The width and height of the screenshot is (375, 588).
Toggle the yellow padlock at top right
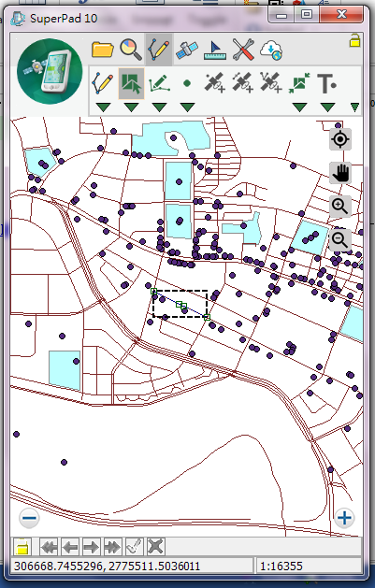(354, 40)
